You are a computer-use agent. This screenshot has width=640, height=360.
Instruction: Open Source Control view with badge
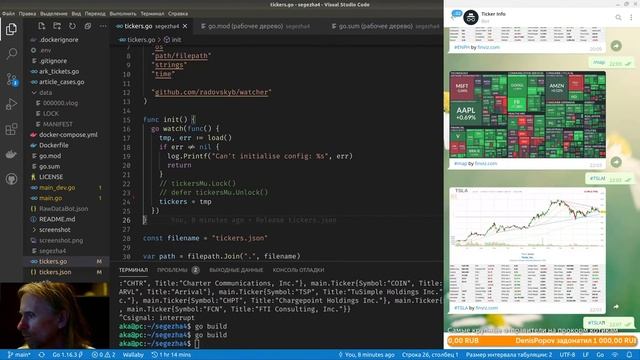coord(11,79)
